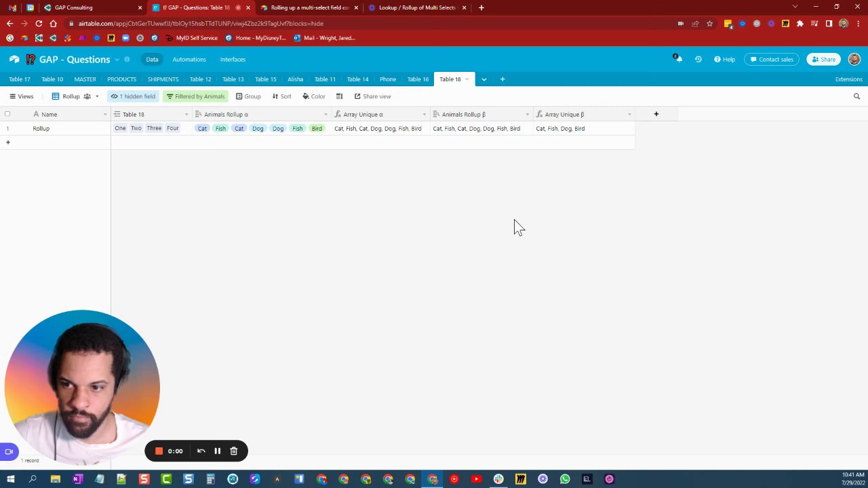Image resolution: width=868 pixels, height=488 pixels.
Task: Open the Color records options
Action: click(x=314, y=96)
